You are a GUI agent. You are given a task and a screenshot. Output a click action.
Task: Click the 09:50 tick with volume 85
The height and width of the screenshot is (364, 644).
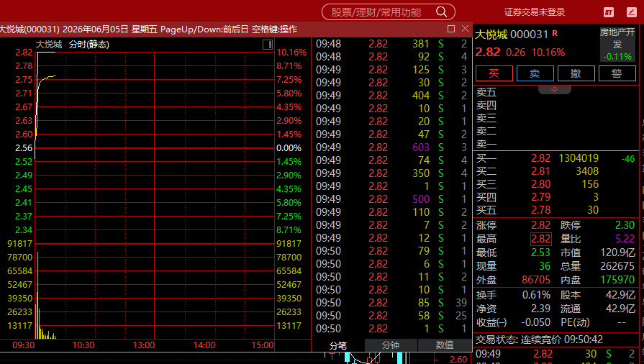391,303
